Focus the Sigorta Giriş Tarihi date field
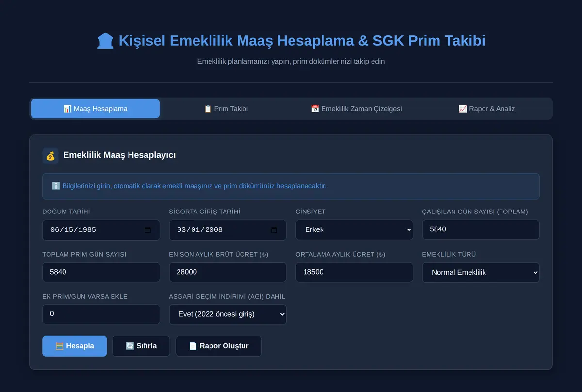The width and height of the screenshot is (582, 392). [x=227, y=230]
